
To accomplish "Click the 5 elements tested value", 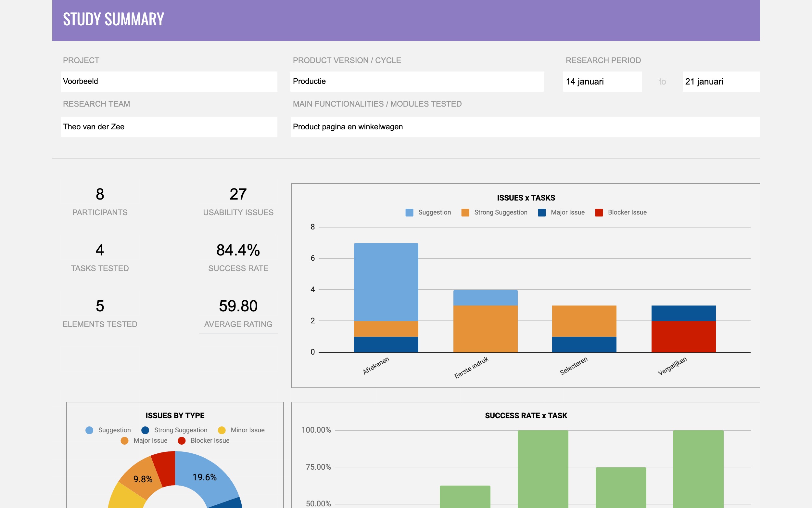I will tap(100, 306).
